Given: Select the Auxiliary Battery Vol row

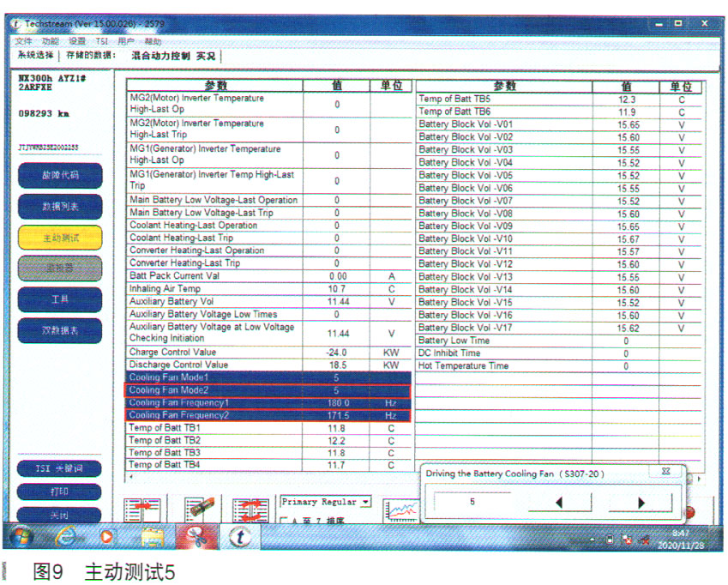Looking at the screenshot, I should click(268, 301).
